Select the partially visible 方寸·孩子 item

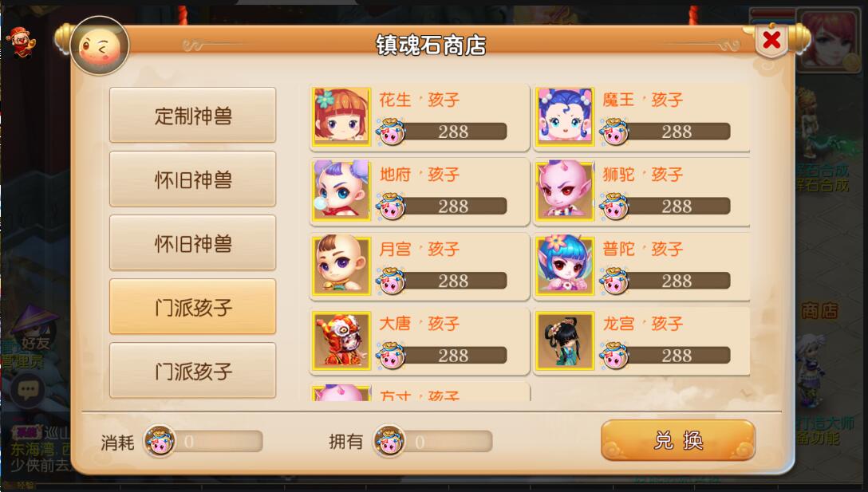420,392
